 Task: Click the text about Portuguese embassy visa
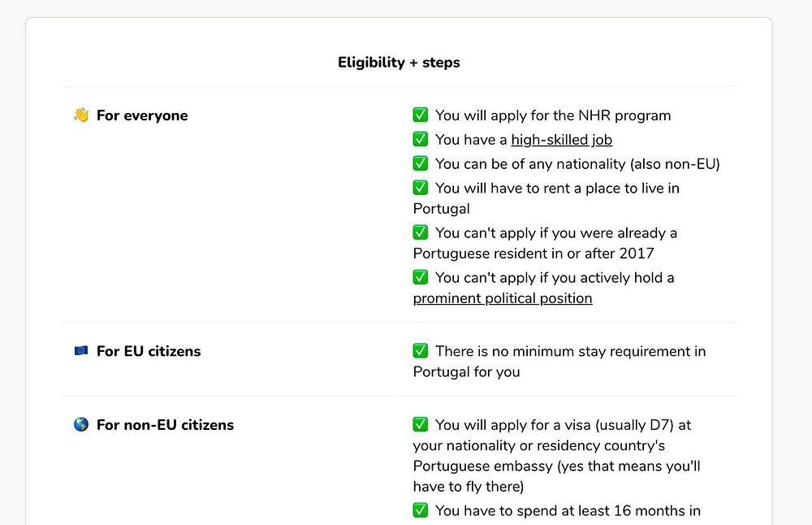click(x=556, y=456)
